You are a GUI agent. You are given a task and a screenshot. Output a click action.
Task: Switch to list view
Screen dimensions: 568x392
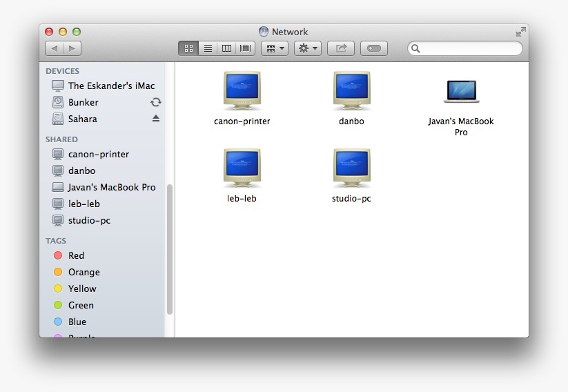(208, 48)
